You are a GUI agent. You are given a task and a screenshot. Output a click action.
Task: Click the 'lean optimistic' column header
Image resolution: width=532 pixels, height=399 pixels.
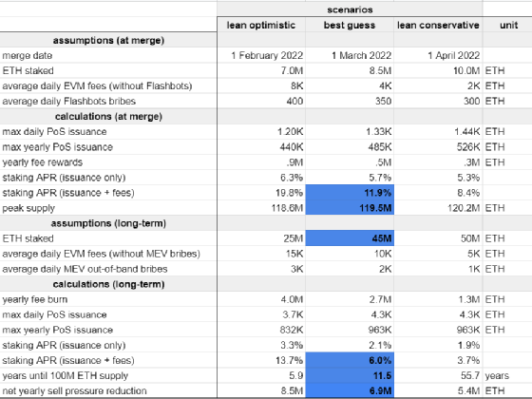click(261, 25)
